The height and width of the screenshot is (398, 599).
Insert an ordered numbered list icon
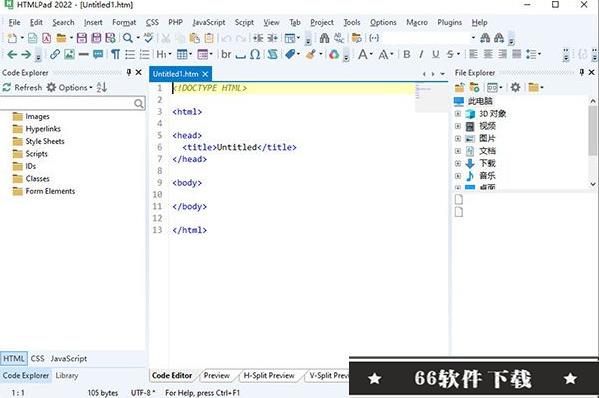pos(144,54)
